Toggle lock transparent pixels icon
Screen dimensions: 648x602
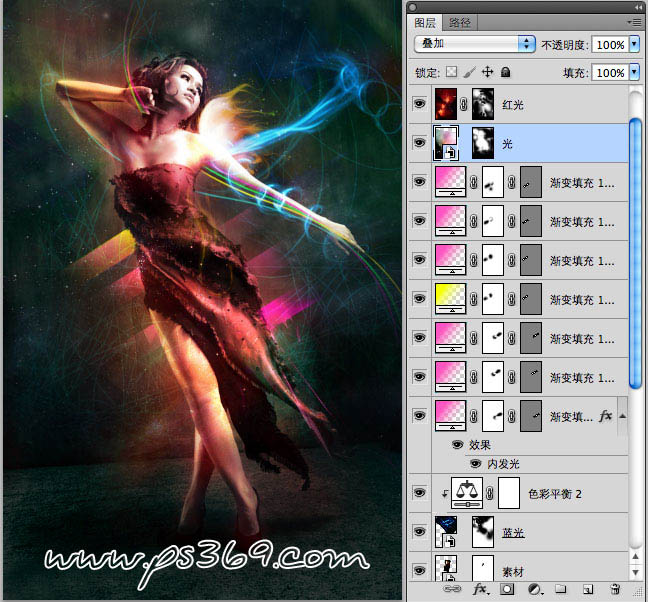451,72
